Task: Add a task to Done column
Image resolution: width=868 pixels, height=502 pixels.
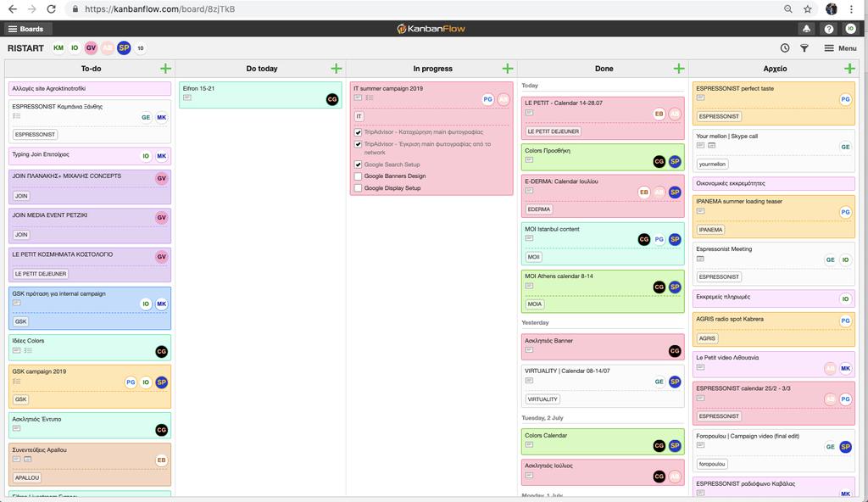Action: pos(679,68)
